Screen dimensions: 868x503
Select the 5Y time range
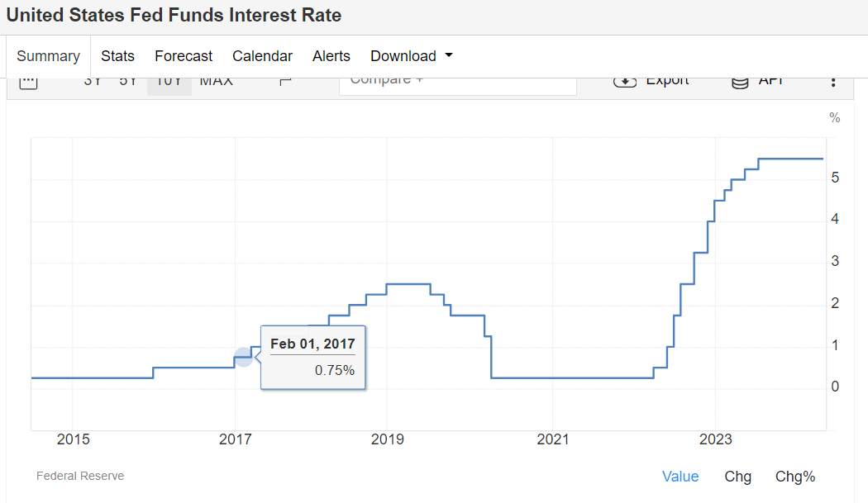(x=128, y=82)
